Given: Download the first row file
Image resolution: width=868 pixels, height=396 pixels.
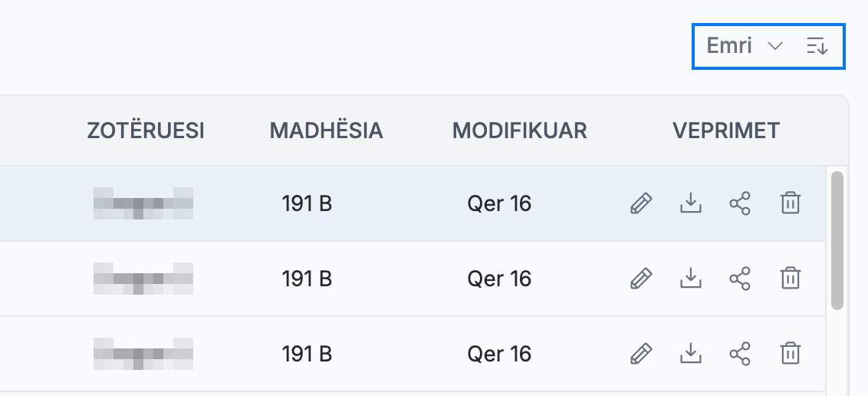Looking at the screenshot, I should (690, 204).
